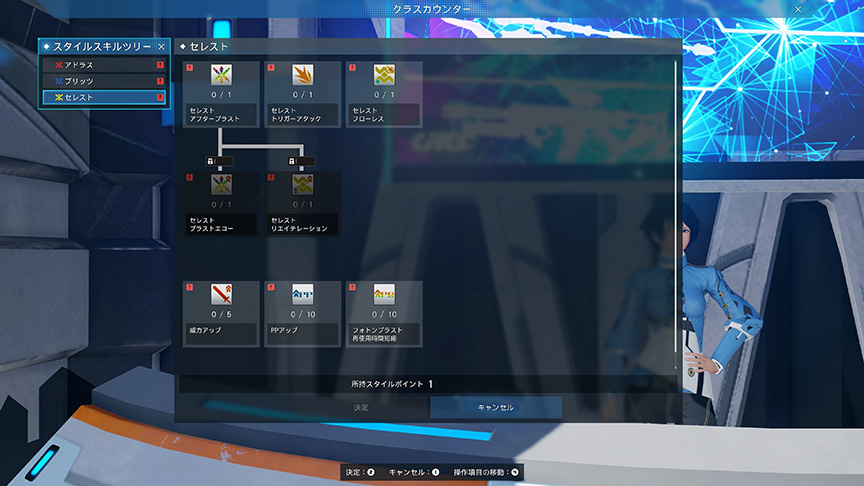Pick the フォトンブラスト再使用時間短縮 skill icon
This screenshot has width=864, height=486.
coord(384,295)
